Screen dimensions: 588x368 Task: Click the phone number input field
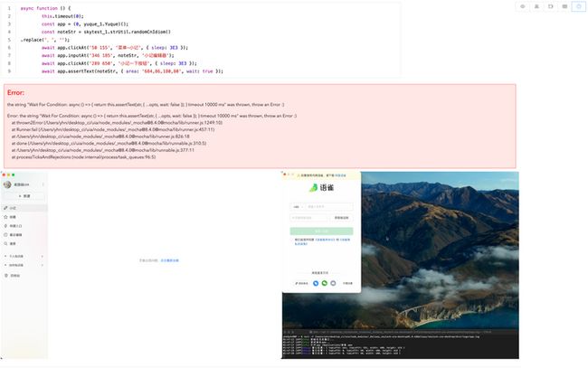pos(328,207)
